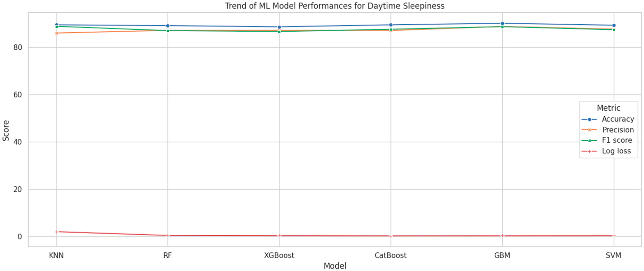Click the Accuracy point for RF

[168, 25]
